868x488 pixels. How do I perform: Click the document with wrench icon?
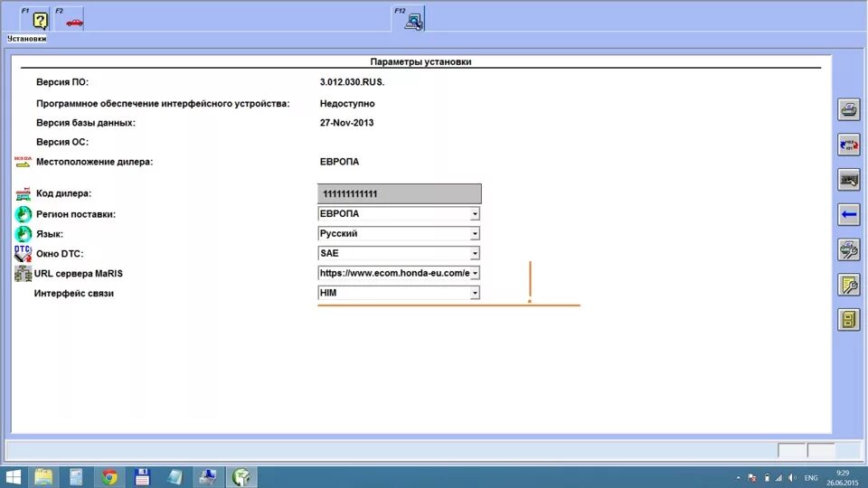click(x=849, y=285)
